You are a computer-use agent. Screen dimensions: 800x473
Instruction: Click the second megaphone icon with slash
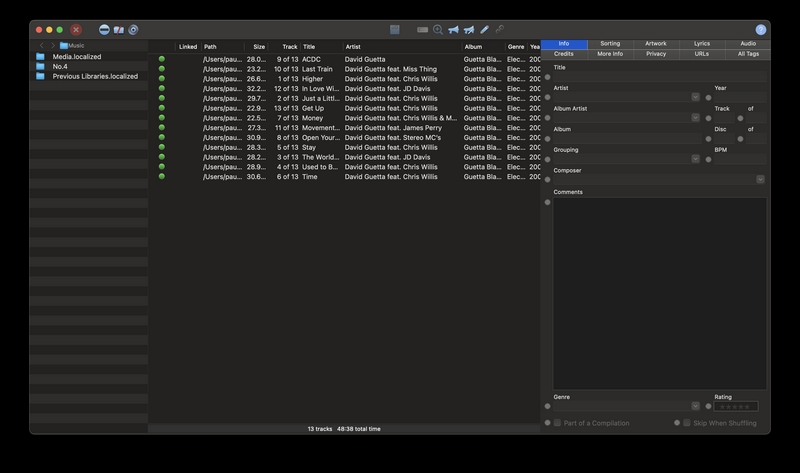[469, 30]
